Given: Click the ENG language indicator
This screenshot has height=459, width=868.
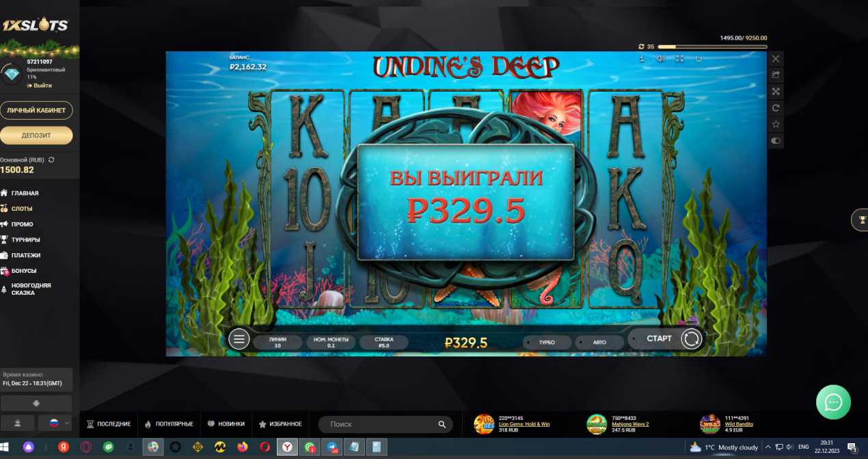Looking at the screenshot, I should [804, 447].
